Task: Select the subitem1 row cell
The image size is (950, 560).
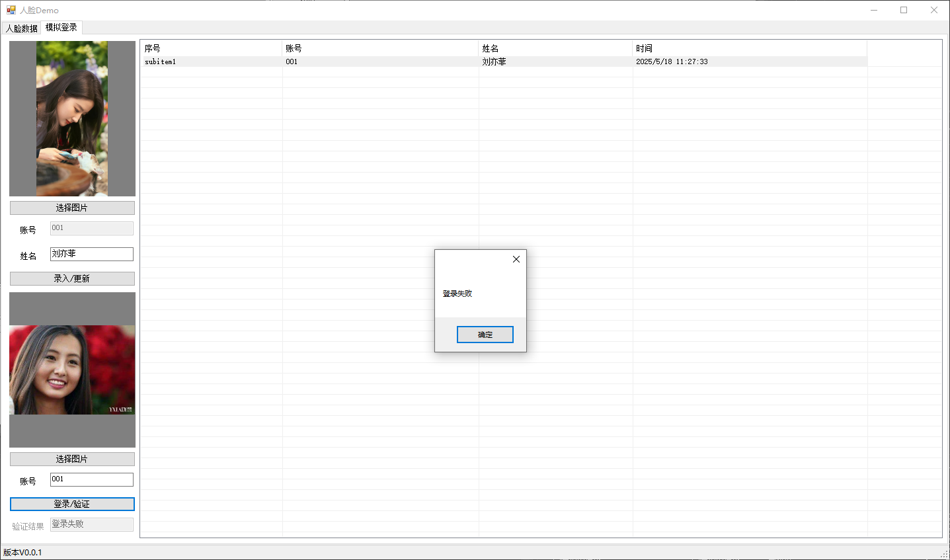Action: (x=160, y=61)
